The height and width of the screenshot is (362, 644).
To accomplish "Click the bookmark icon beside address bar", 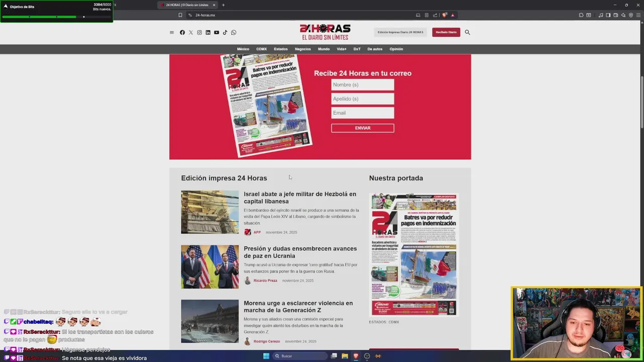I will tap(180, 15).
